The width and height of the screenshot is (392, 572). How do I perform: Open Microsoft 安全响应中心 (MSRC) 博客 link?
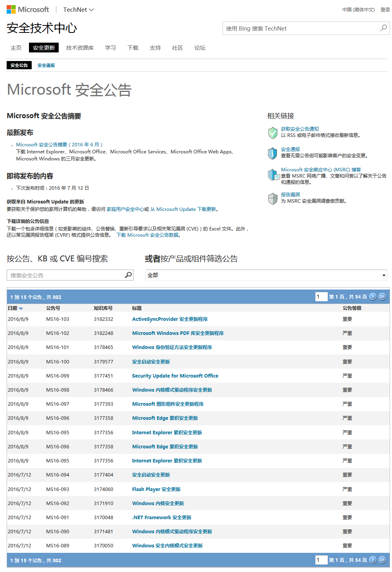point(321,169)
